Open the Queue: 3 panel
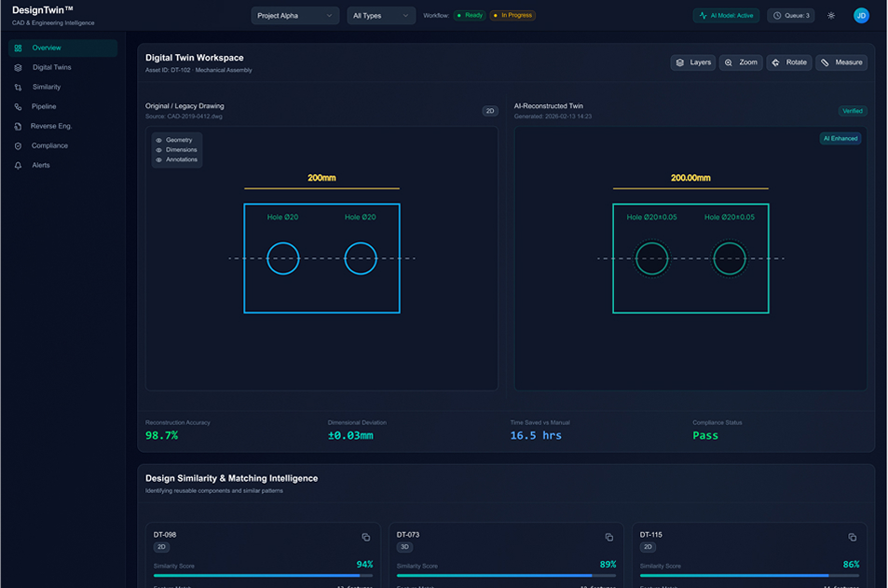Image resolution: width=888 pixels, height=588 pixels. pos(789,15)
